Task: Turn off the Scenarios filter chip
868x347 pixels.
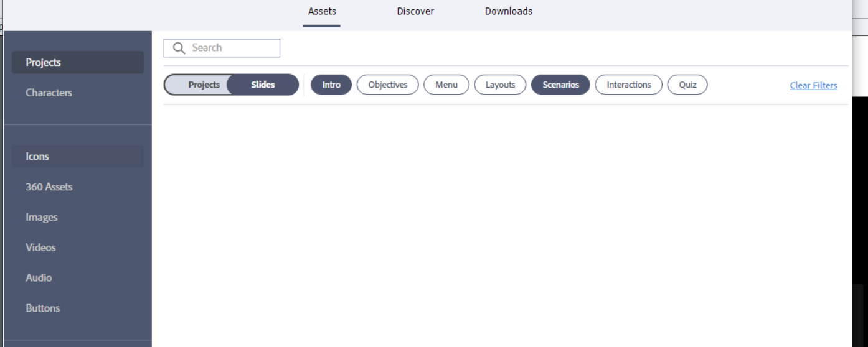Action: (x=560, y=85)
